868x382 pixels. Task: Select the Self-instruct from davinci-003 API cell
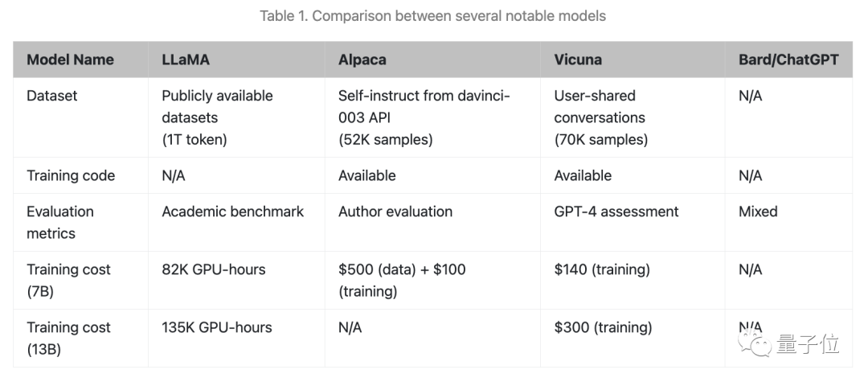[424, 117]
